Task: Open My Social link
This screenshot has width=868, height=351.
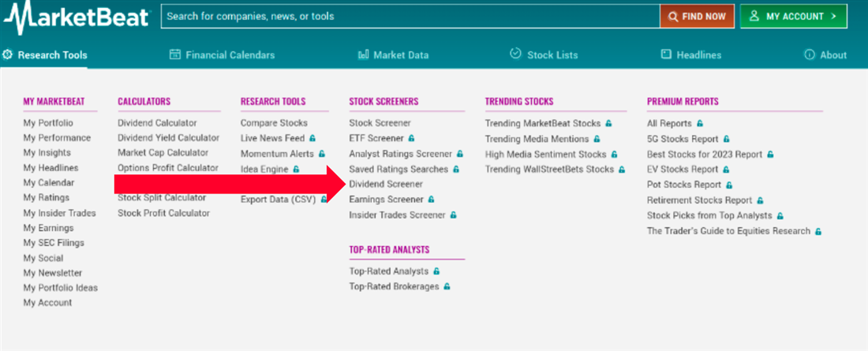Action: 43,258
